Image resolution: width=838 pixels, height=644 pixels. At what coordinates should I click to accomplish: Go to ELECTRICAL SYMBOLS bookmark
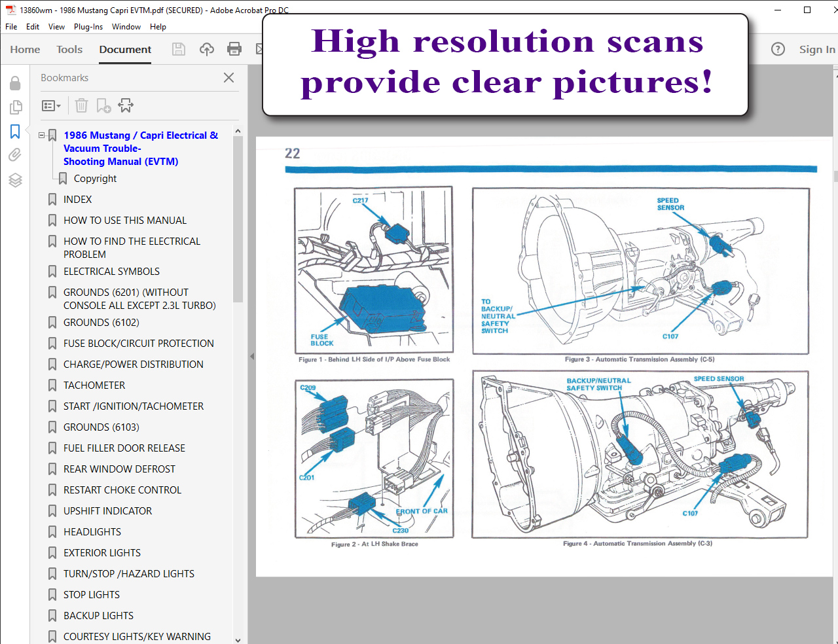click(111, 272)
